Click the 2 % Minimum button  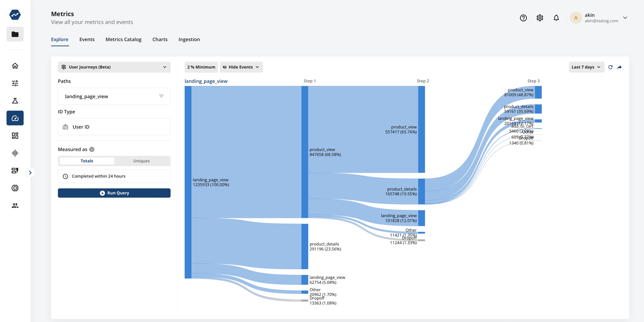coord(201,67)
